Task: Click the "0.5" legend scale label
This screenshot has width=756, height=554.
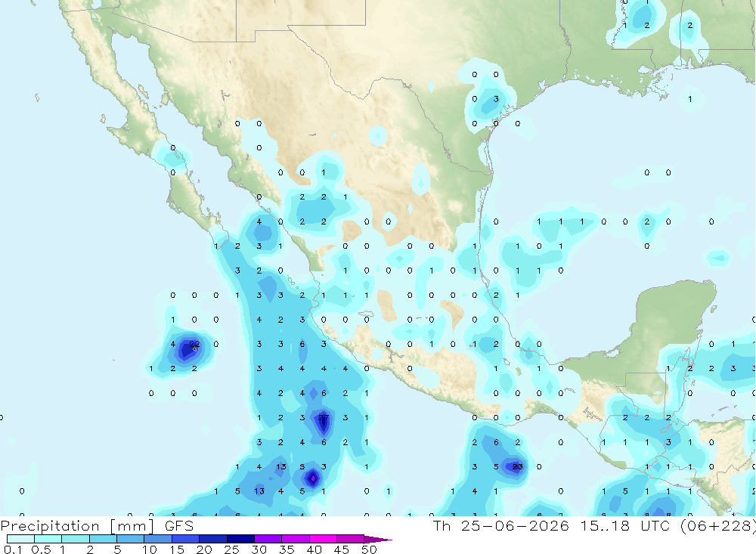Action: (41, 549)
